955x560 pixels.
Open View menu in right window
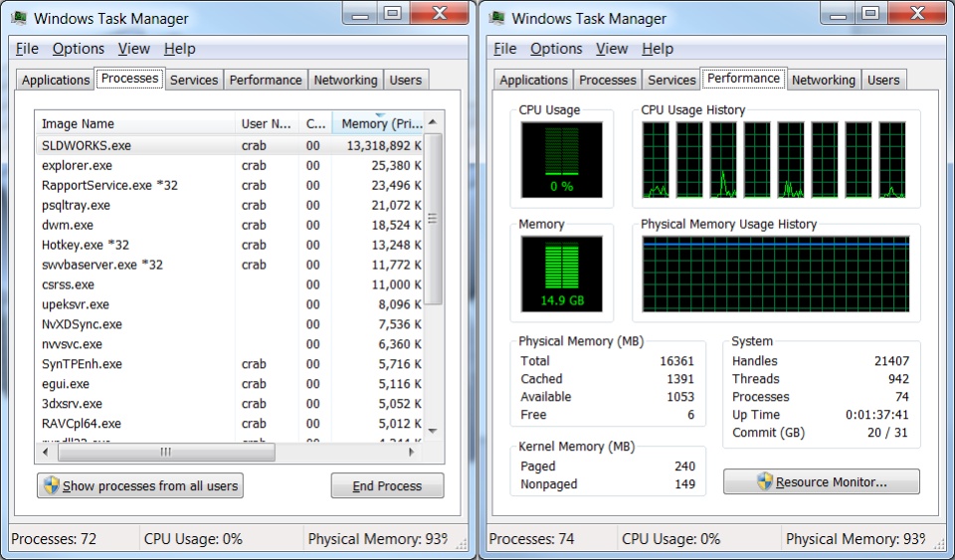612,49
